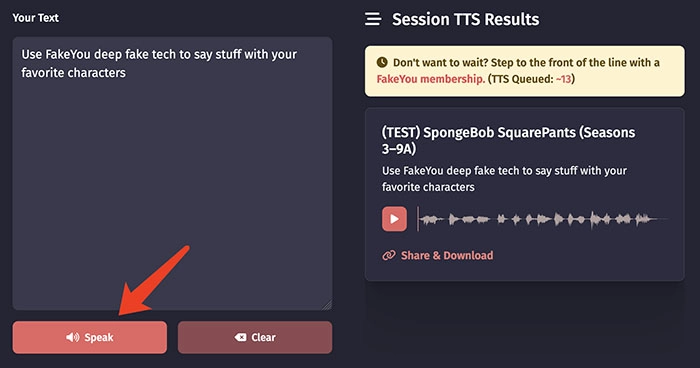Click the TTS Queued count ~13
The image size is (700, 368).
point(563,79)
